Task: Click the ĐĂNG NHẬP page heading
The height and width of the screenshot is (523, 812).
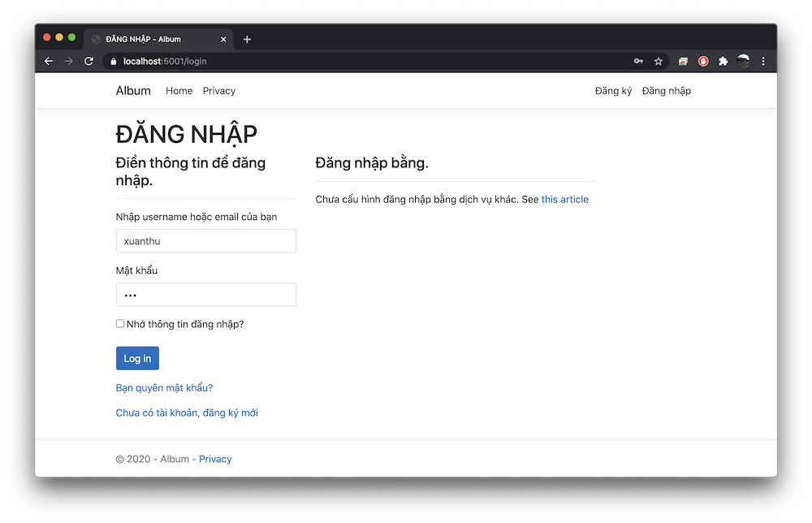Action: coord(187,134)
